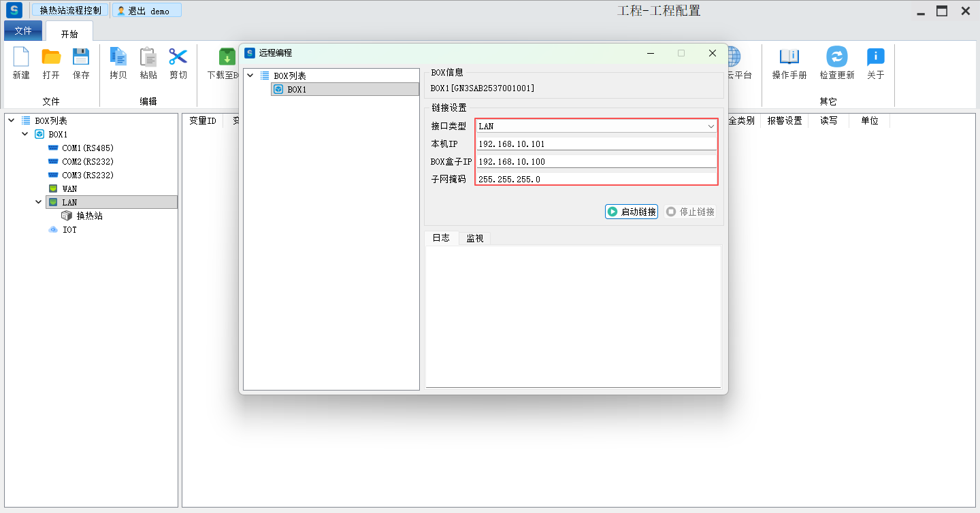This screenshot has height=513, width=980.
Task: Click the 启动链接 button
Action: coord(632,212)
